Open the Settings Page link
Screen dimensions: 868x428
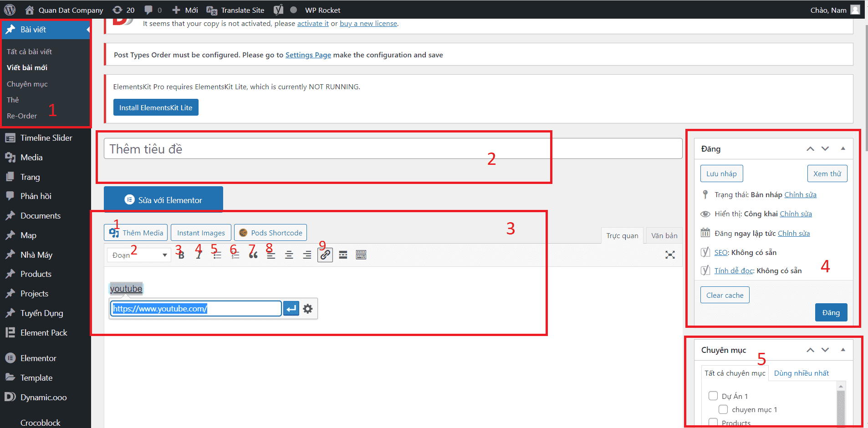pyautogui.click(x=308, y=55)
